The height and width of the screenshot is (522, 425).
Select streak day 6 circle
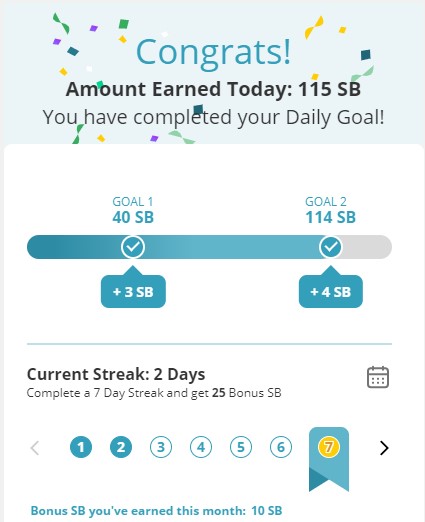(x=281, y=447)
